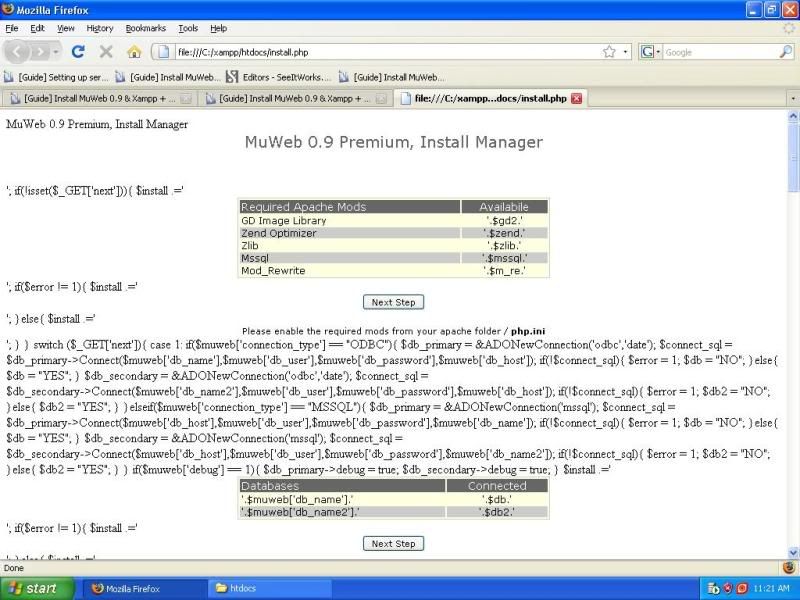800x600 pixels.
Task: Open the Bookmarks menu
Action: (x=146, y=28)
